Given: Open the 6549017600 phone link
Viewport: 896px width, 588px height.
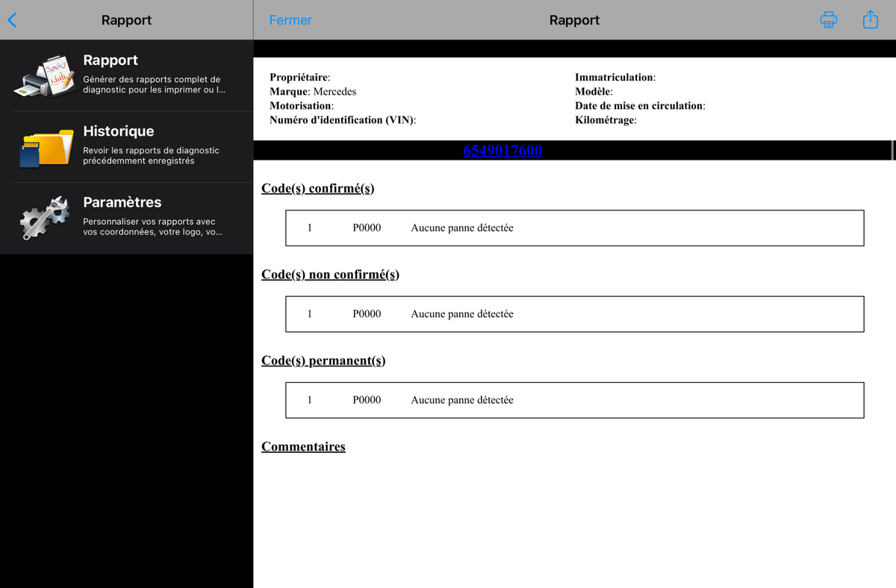Looking at the screenshot, I should [x=503, y=151].
